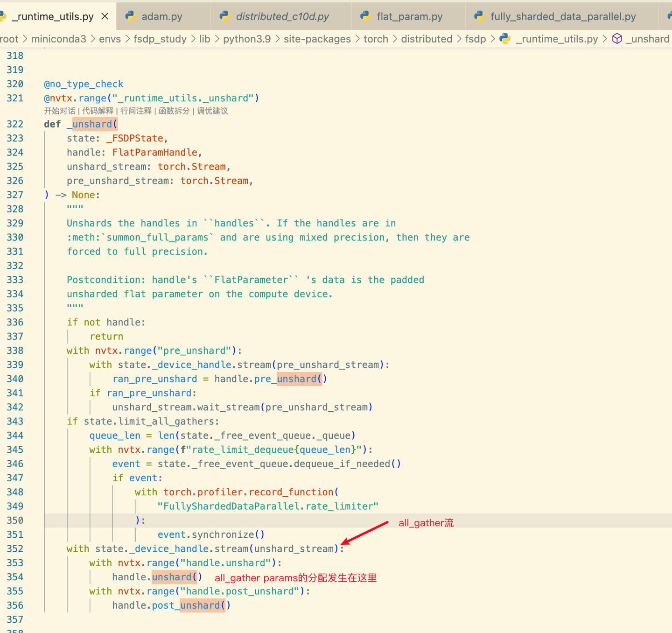
Task: Switch to fully_sharded_data_parallel.py tab
Action: tap(563, 16)
